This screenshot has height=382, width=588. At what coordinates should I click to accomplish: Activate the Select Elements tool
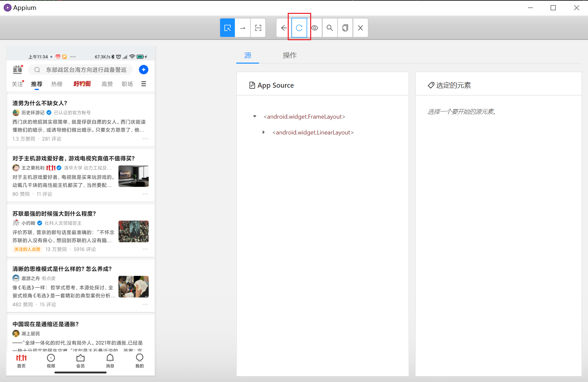tap(227, 28)
